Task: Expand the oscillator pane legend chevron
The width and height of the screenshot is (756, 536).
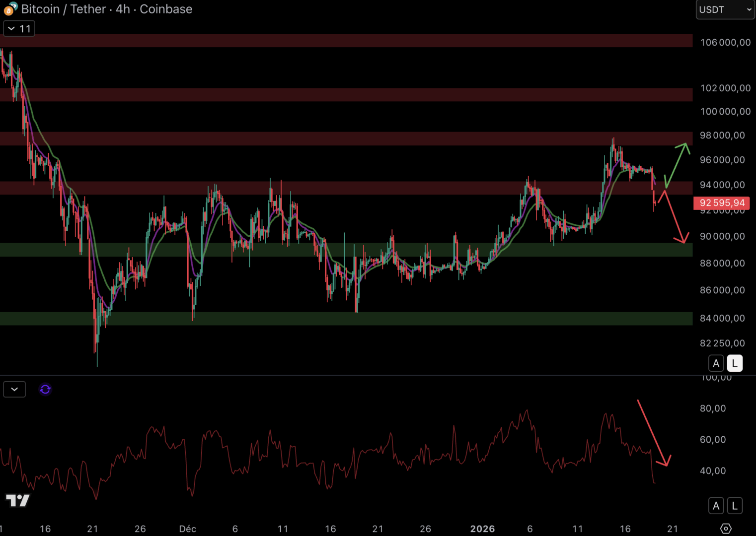Action: [14, 390]
